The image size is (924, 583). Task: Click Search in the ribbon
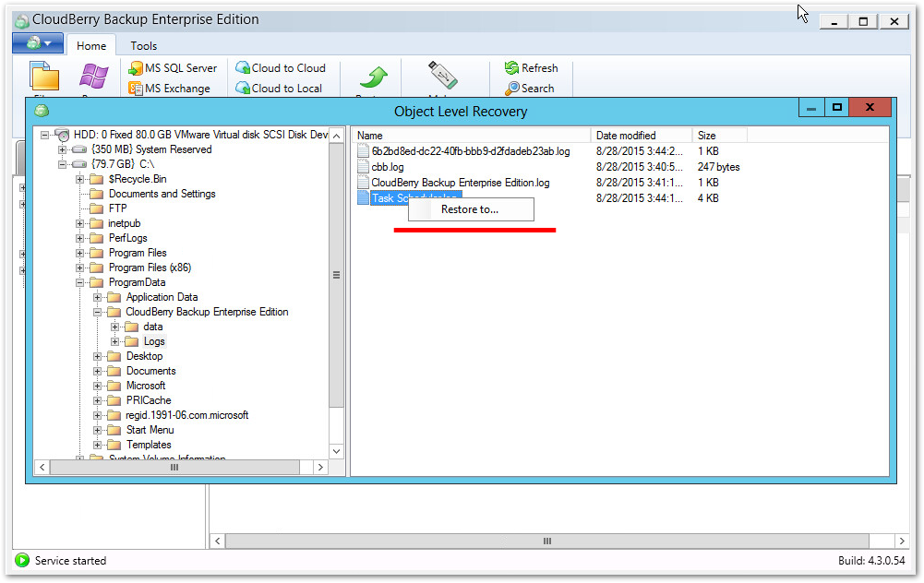pos(529,89)
